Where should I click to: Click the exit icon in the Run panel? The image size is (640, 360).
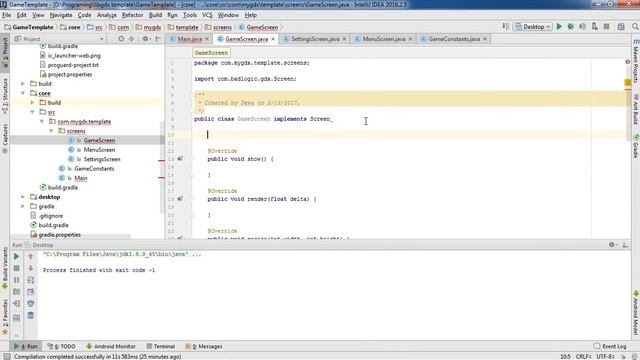16,303
